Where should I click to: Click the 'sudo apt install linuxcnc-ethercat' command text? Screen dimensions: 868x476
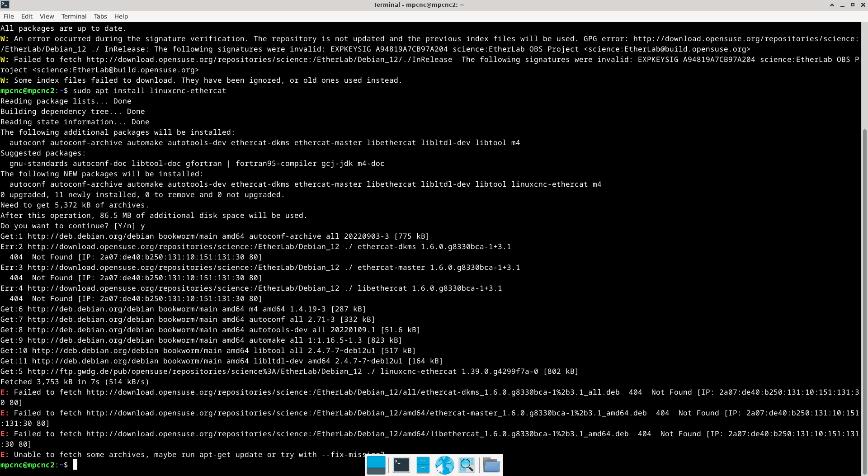pyautogui.click(x=149, y=90)
